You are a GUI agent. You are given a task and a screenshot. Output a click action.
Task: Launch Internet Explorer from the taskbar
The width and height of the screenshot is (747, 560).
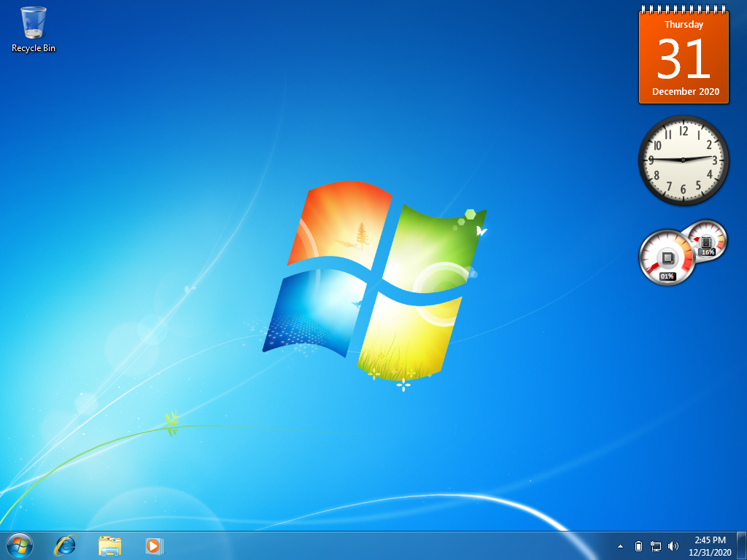[65, 545]
